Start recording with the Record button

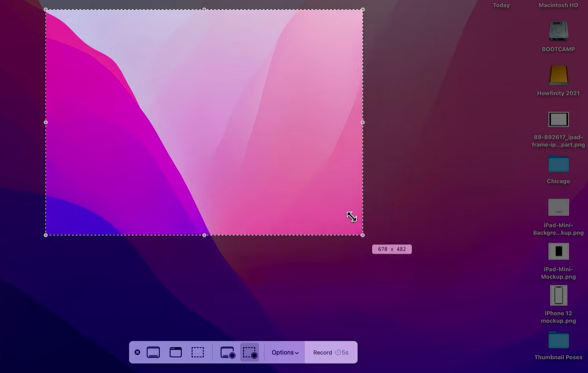[x=331, y=352]
